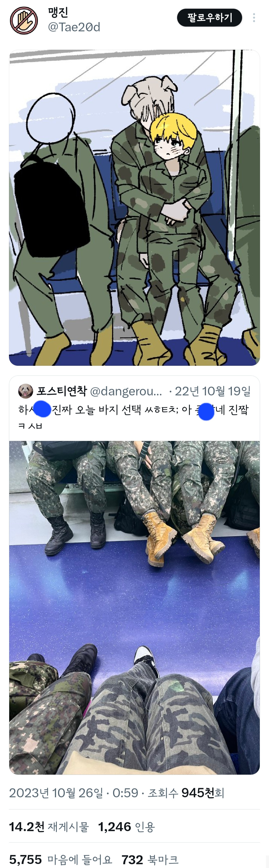
Task: Show the 1,246 인용 quotes list
Action: pyautogui.click(x=127, y=826)
